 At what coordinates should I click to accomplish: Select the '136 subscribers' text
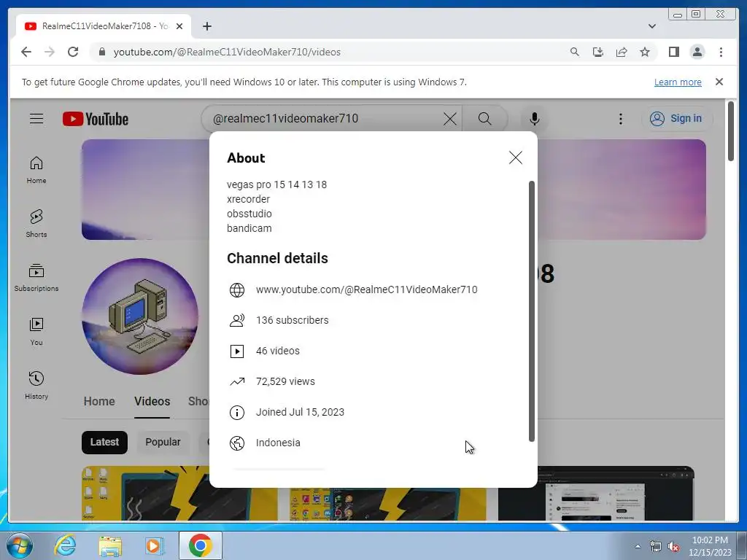(292, 320)
